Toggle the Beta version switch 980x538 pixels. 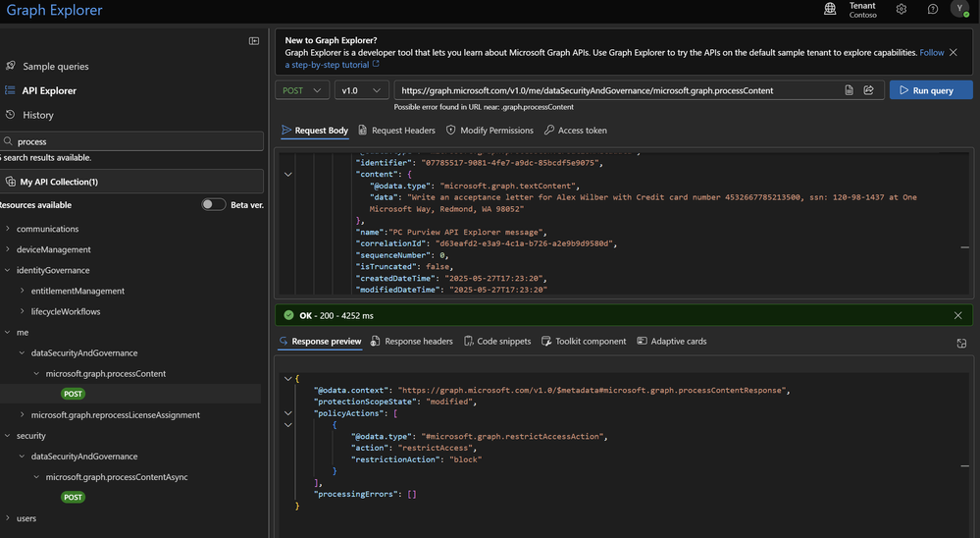[213, 205]
